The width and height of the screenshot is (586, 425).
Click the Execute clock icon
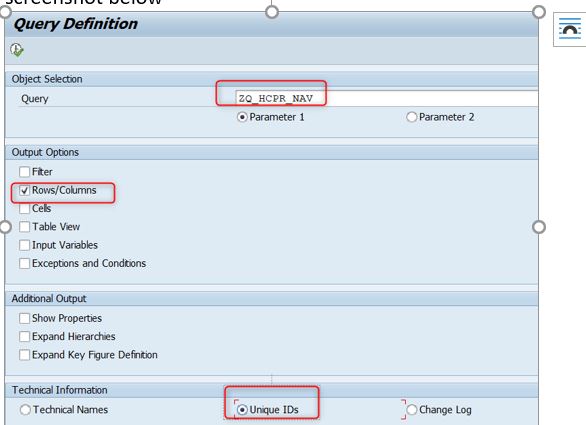(x=17, y=50)
